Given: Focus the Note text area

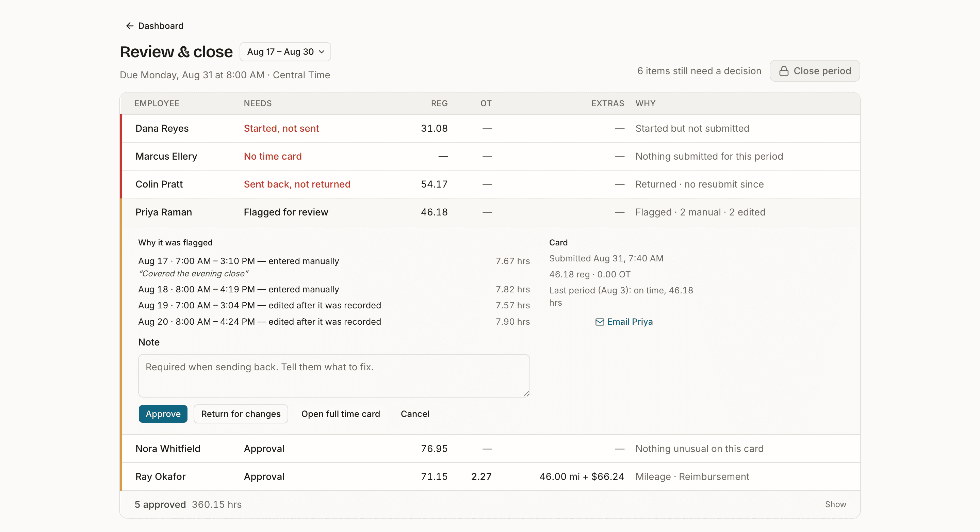Looking at the screenshot, I should pos(334,376).
